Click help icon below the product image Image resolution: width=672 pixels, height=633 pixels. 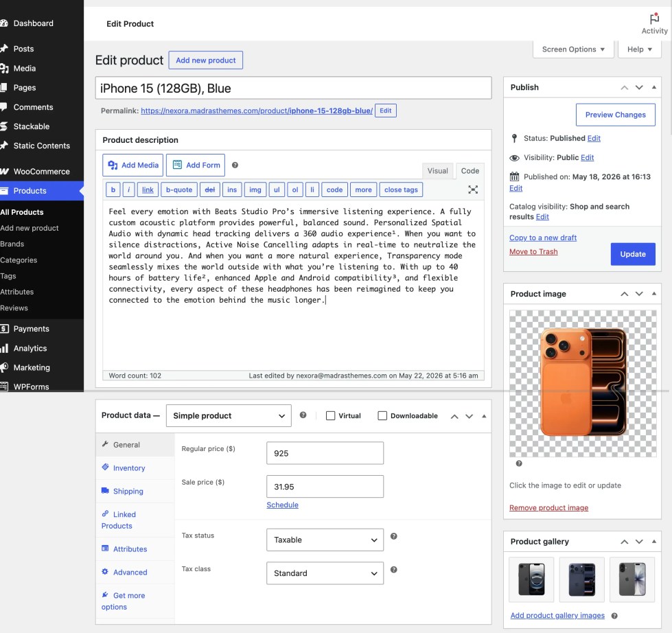click(519, 463)
